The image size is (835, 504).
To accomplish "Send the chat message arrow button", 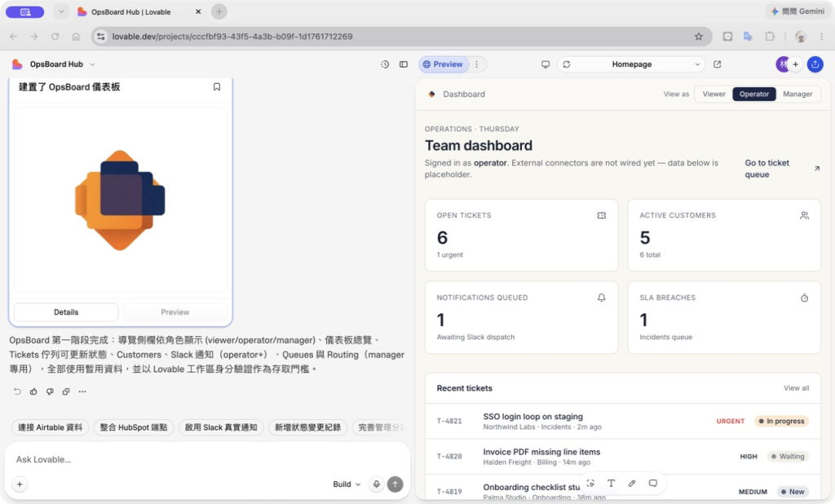I will [395, 484].
